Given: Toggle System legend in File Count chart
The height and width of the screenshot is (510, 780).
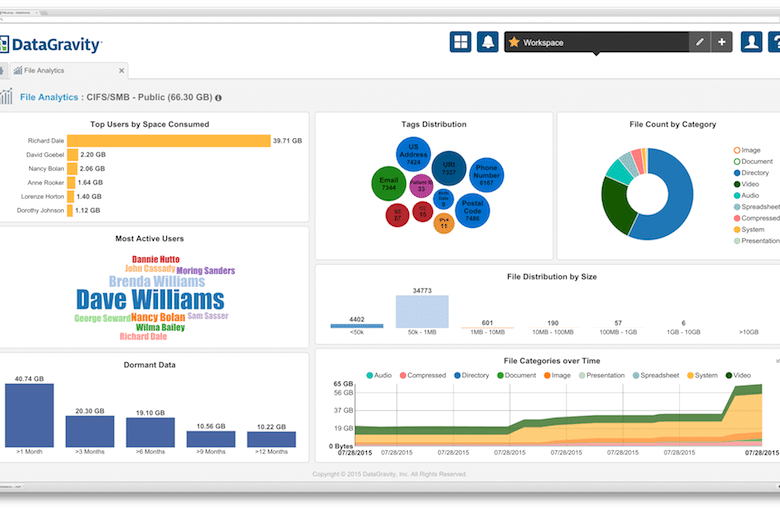Looking at the screenshot, I should click(749, 229).
